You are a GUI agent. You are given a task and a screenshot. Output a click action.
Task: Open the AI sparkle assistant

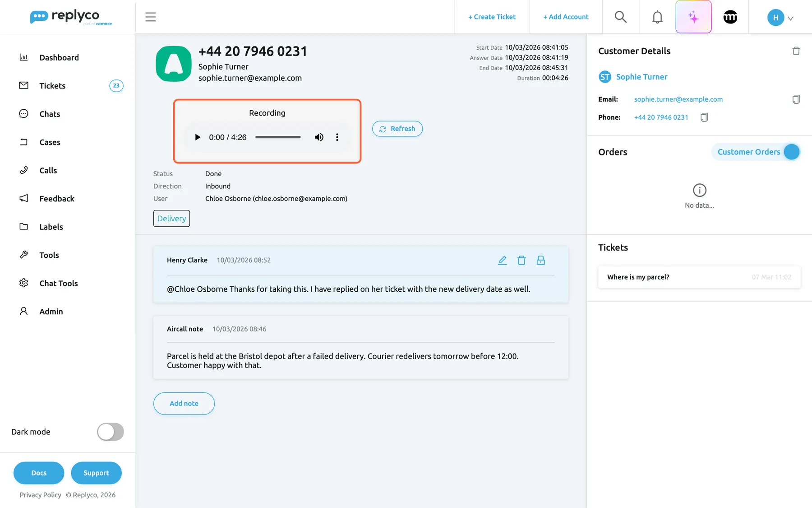pos(693,17)
